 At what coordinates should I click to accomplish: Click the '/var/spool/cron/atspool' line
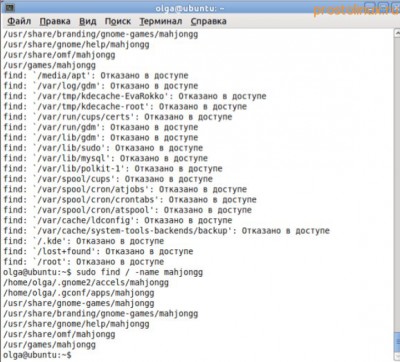point(127,210)
